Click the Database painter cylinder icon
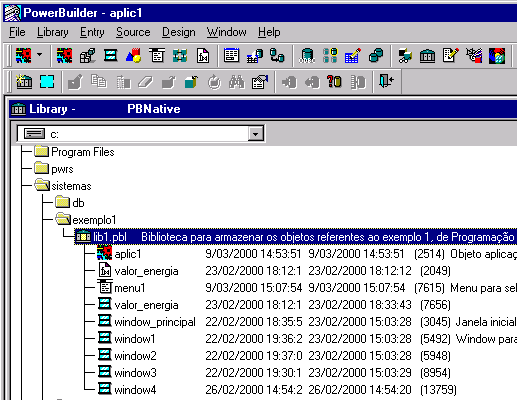The image size is (517, 400). click(x=307, y=56)
